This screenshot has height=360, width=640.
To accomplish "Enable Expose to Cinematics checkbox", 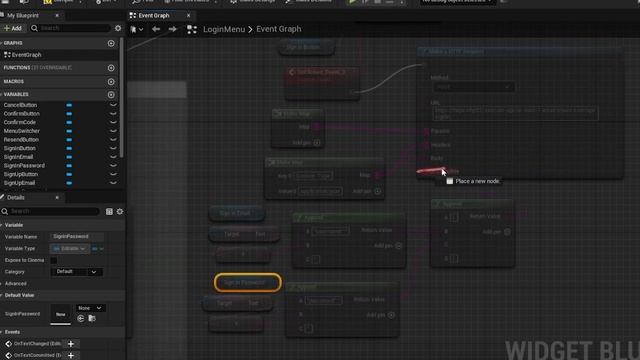I will point(53,260).
